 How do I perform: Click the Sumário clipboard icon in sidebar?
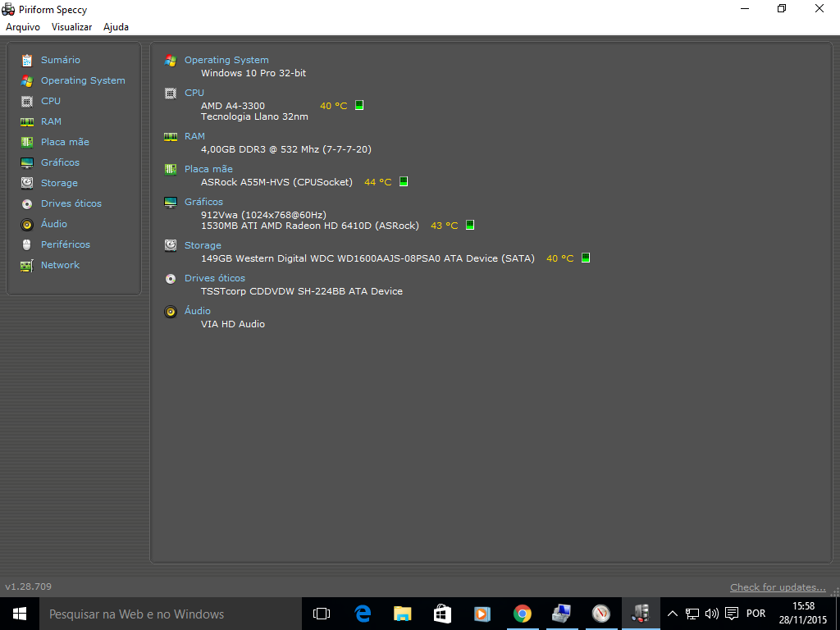[x=27, y=60]
